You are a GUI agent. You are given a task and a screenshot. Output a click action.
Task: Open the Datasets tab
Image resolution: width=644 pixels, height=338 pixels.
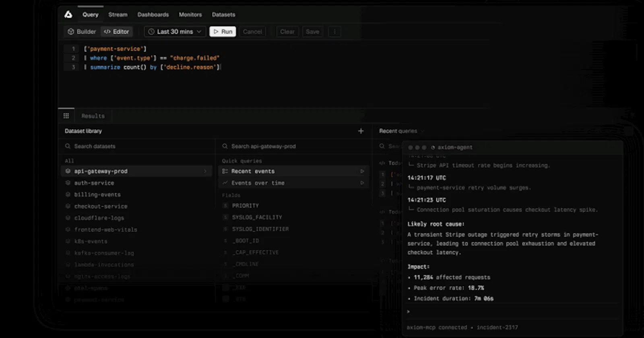224,14
